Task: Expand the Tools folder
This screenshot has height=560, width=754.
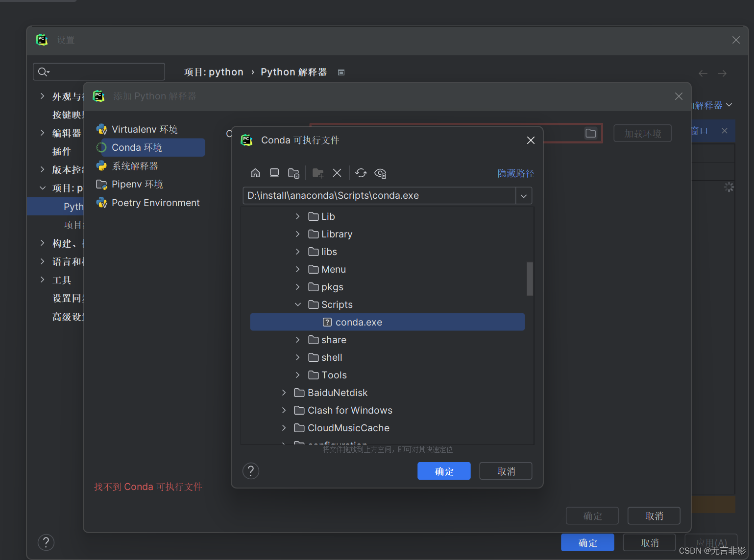Action: click(x=297, y=375)
